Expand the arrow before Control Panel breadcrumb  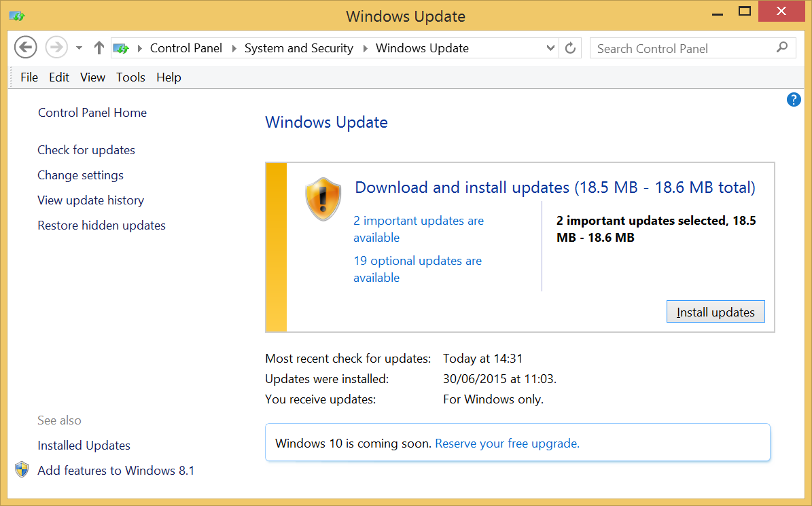pyautogui.click(x=140, y=49)
